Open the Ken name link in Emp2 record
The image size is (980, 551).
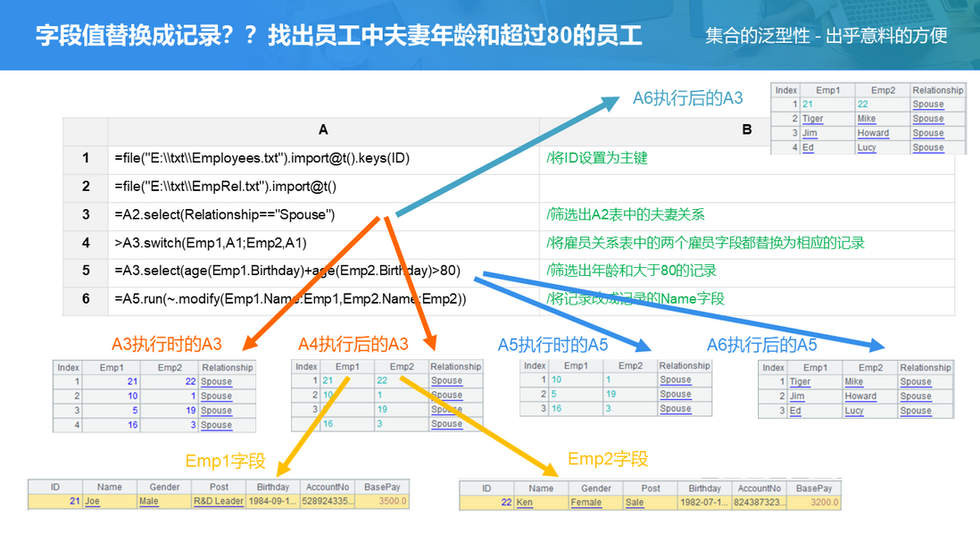[524, 503]
